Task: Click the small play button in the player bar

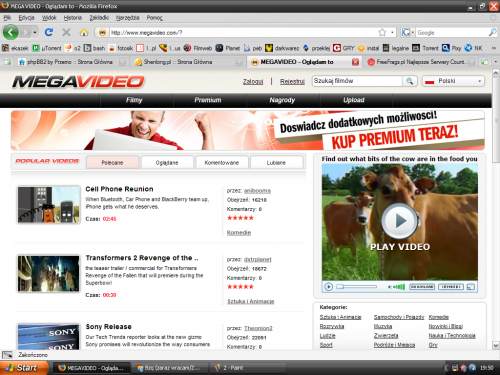Action: pyautogui.click(x=328, y=287)
